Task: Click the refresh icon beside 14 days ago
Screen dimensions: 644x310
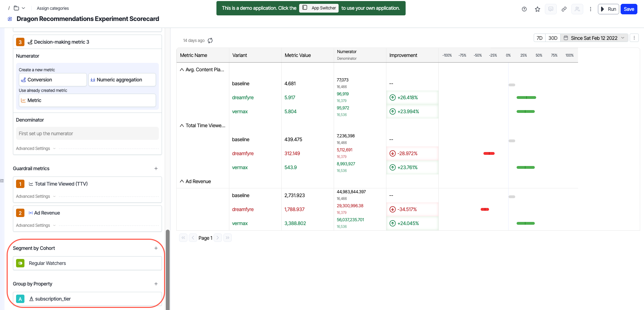Action: [210, 41]
